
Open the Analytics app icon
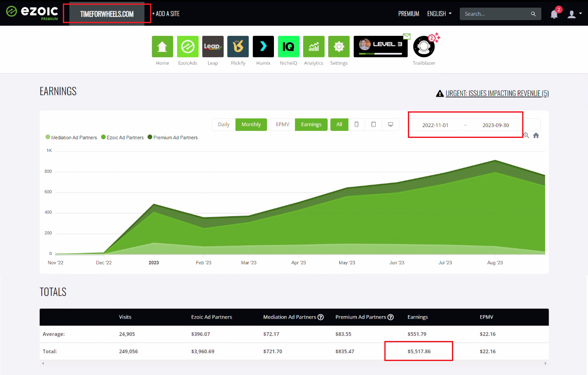[x=314, y=46]
